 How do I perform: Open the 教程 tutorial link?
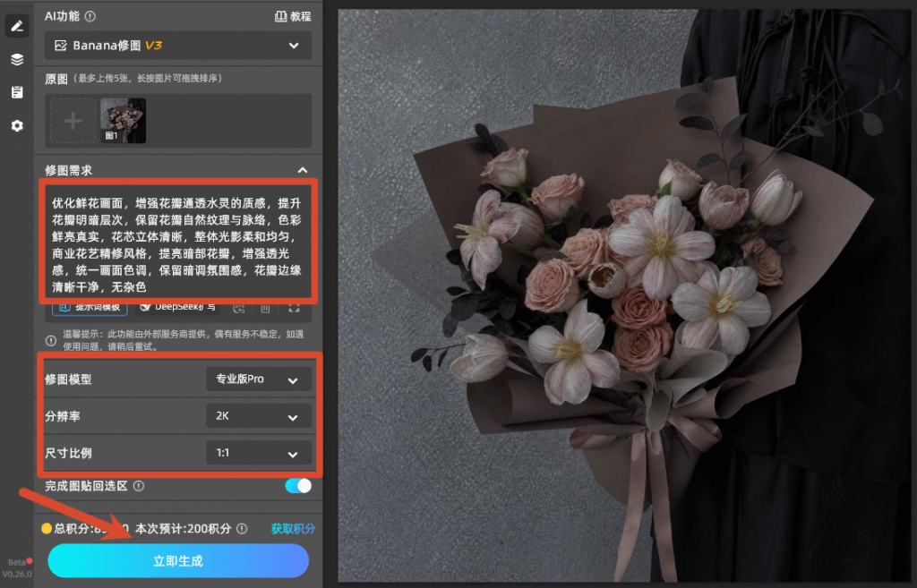coord(293,16)
